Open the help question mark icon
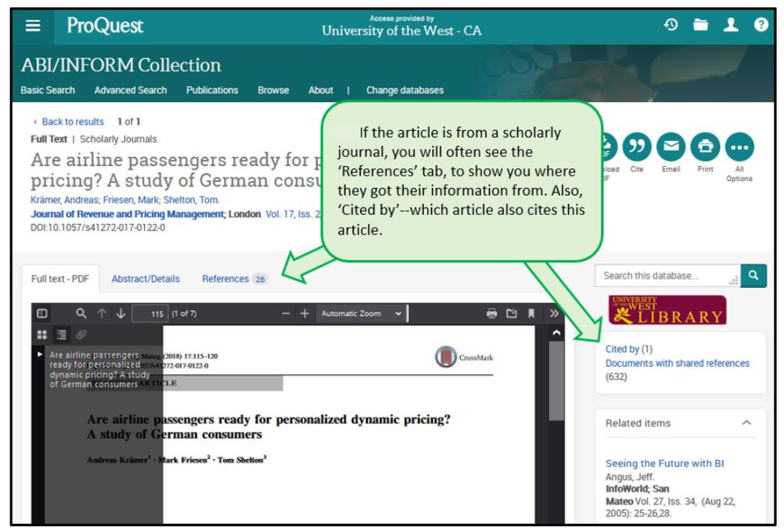 [761, 24]
